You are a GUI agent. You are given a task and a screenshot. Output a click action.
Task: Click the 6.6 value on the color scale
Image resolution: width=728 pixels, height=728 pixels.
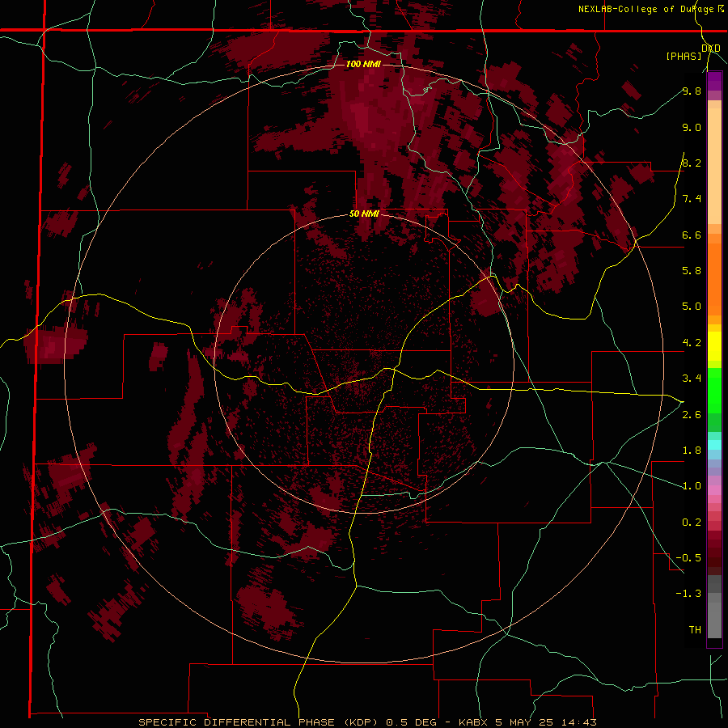(692, 235)
